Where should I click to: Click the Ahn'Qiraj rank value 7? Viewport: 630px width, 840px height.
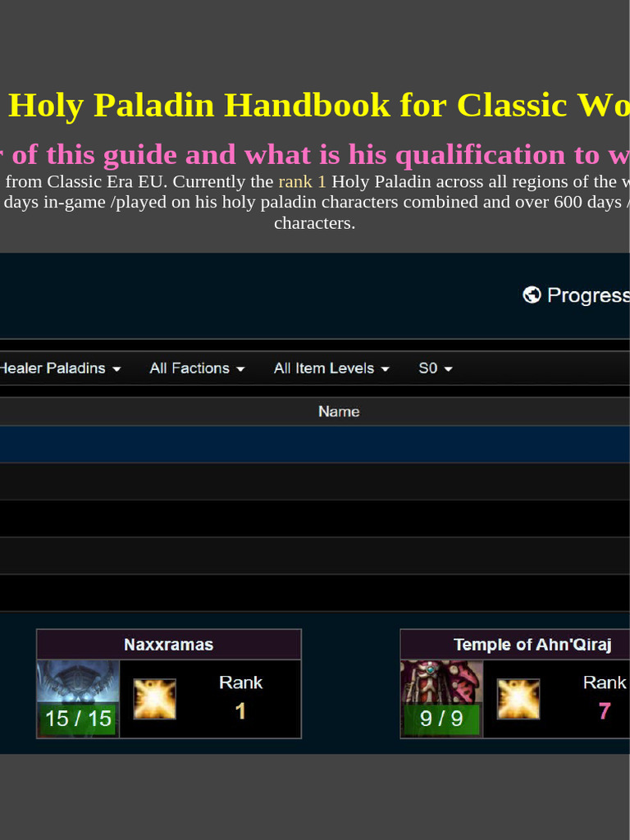click(605, 711)
